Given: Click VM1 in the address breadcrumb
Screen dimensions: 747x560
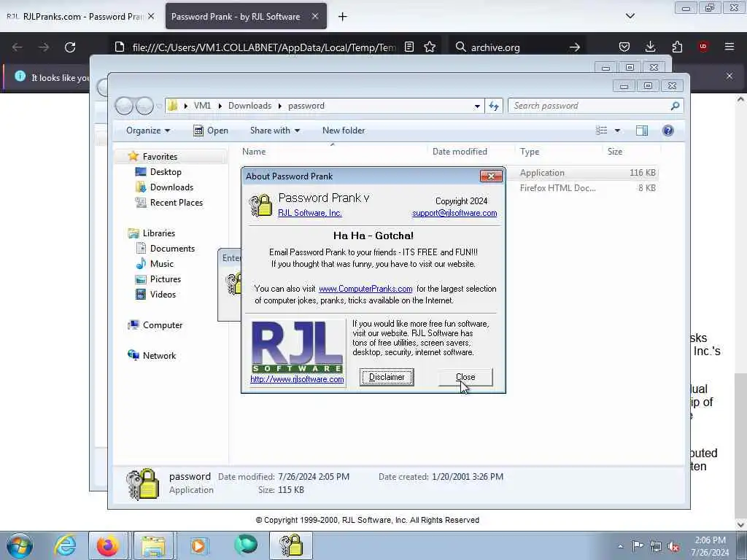Looking at the screenshot, I should [x=202, y=106].
